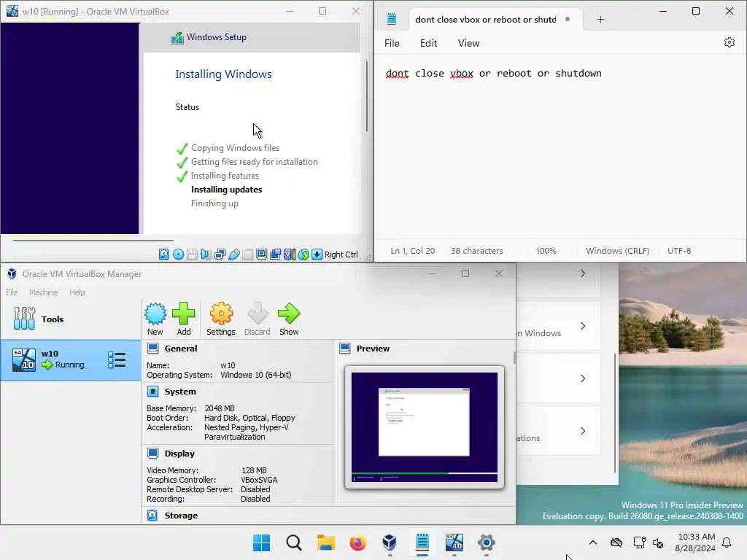Open the w10 machine list-menu icon
The height and width of the screenshot is (560, 747).
117,360
